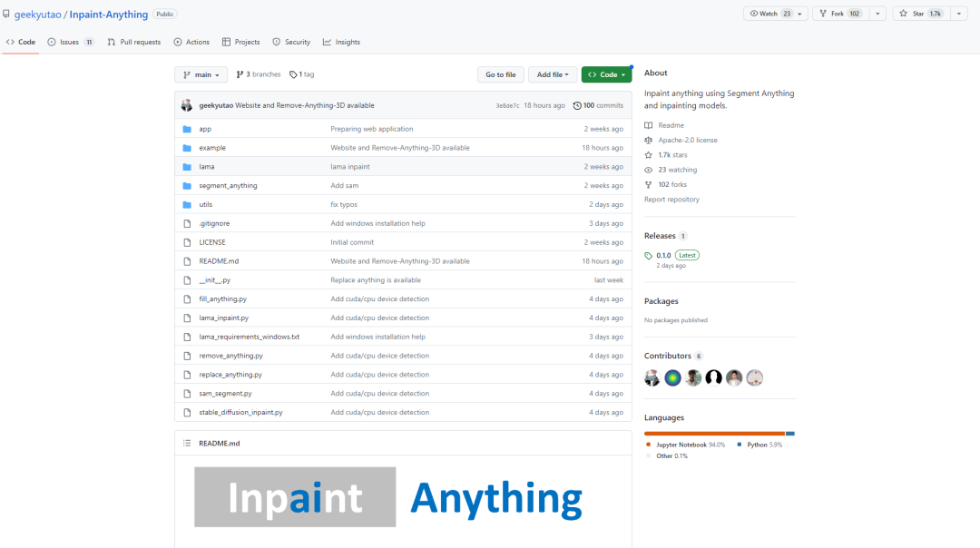Open the Insights tab
Viewport: 980px width, 548px height.
coord(341,42)
